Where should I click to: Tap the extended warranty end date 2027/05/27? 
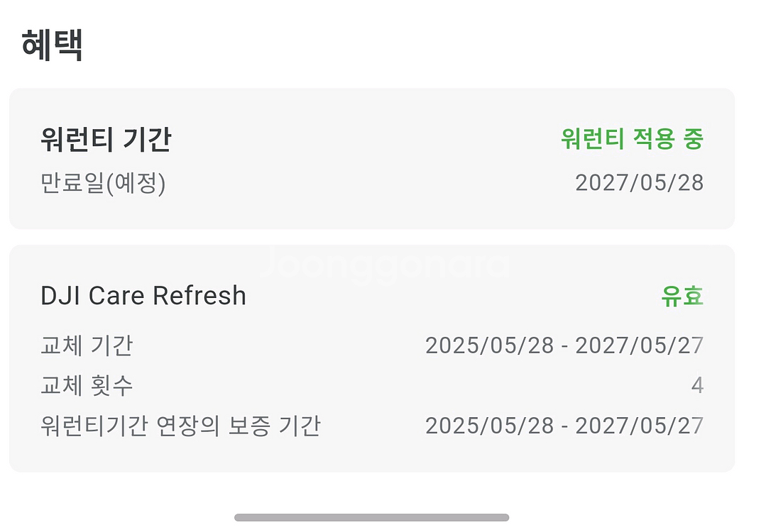[639, 426]
